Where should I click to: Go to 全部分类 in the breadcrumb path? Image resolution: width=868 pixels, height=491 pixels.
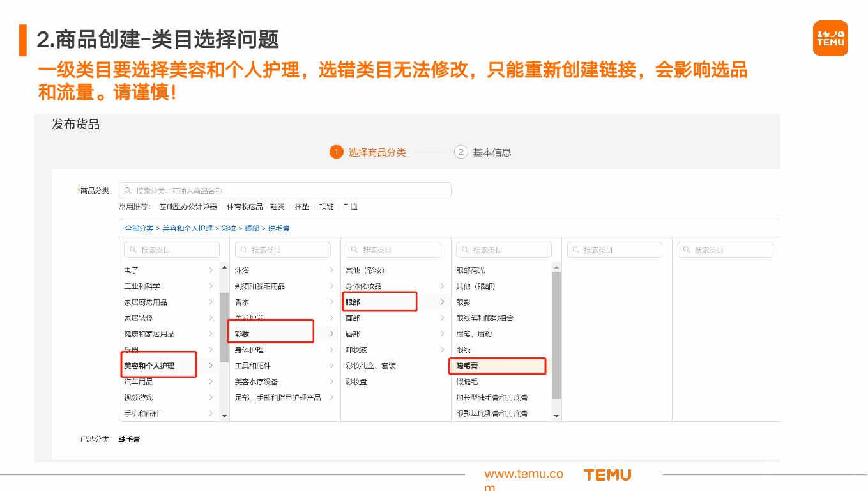(139, 228)
